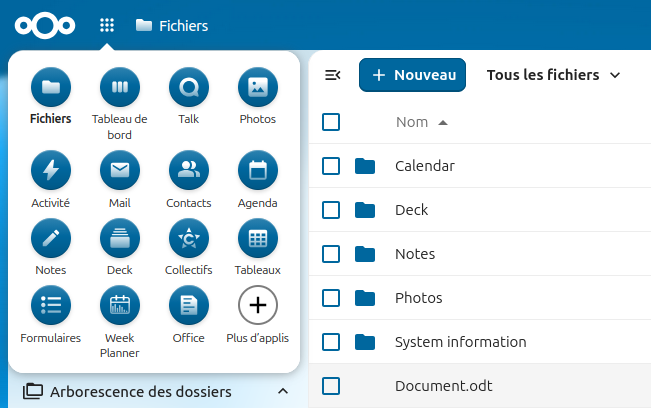Click the Deck folder icon in list
This screenshot has width=651, height=408.
[365, 210]
